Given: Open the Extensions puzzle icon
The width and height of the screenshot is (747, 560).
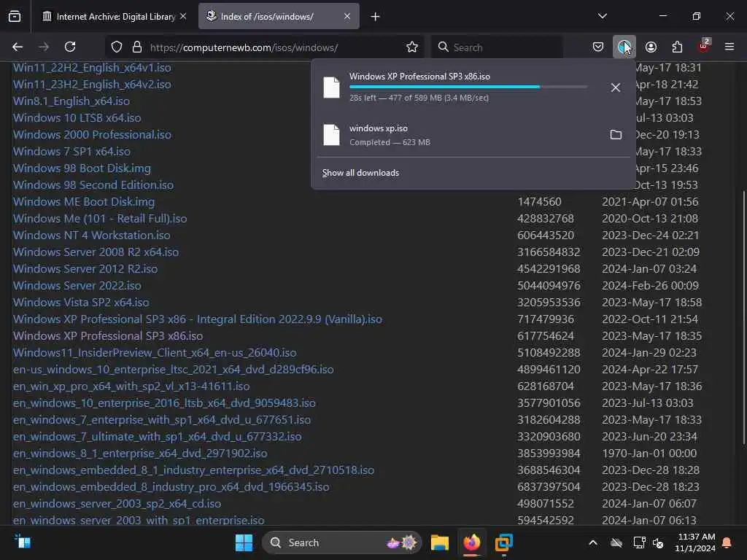Looking at the screenshot, I should pos(677,47).
